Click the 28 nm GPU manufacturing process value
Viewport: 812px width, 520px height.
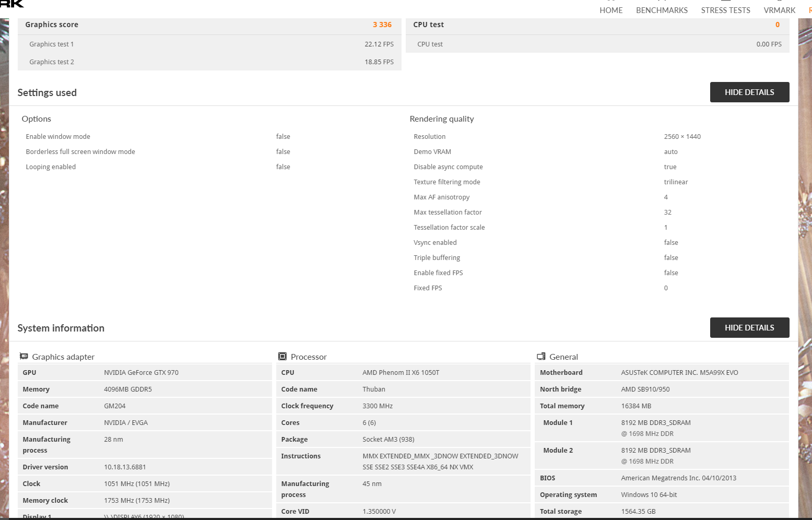pyautogui.click(x=113, y=440)
